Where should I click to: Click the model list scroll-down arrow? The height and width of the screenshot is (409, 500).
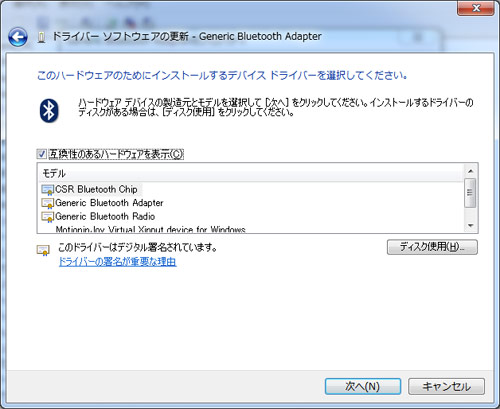(471, 226)
